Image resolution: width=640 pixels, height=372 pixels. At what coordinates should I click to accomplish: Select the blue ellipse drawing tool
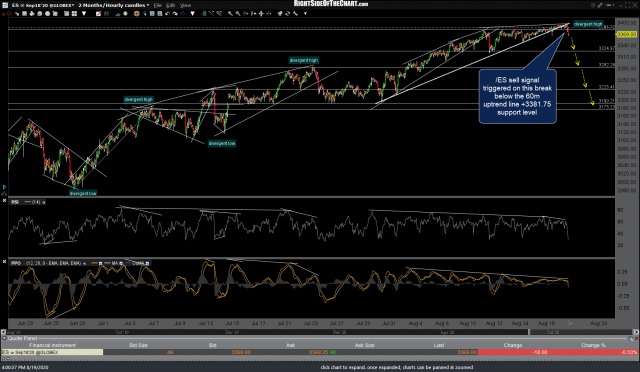(182, 14)
